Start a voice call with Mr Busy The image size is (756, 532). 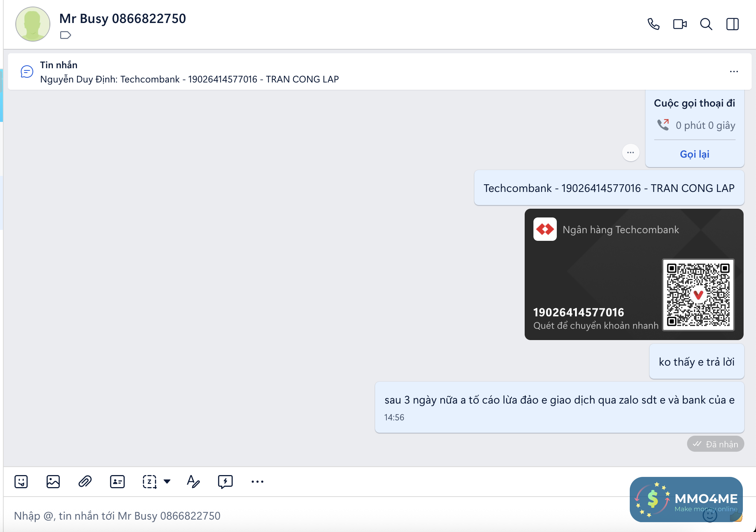pyautogui.click(x=653, y=24)
